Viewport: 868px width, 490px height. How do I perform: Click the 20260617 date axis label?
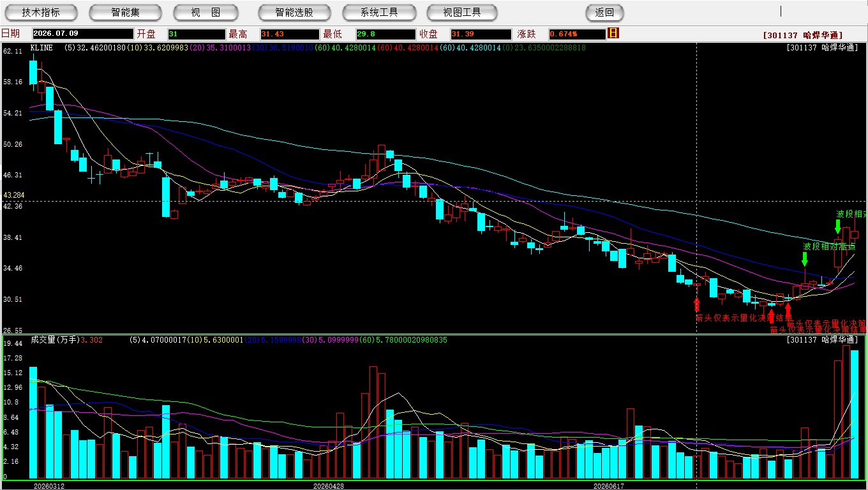click(608, 486)
